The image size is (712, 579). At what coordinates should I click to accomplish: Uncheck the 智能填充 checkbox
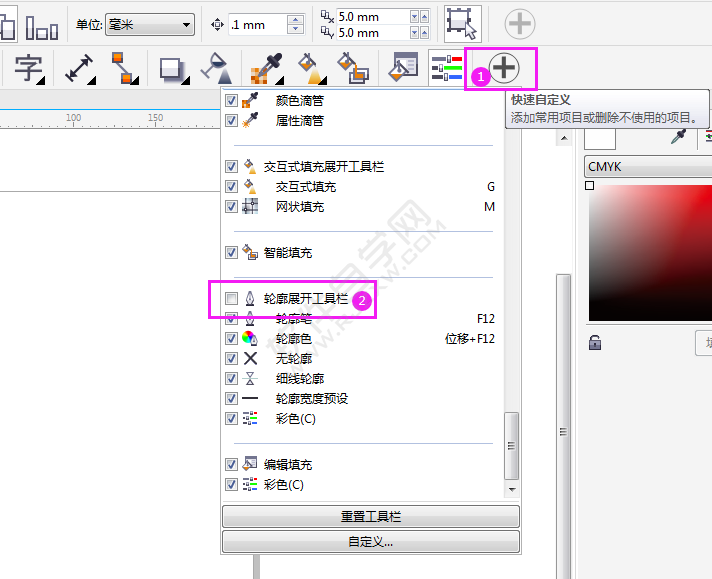(x=232, y=252)
